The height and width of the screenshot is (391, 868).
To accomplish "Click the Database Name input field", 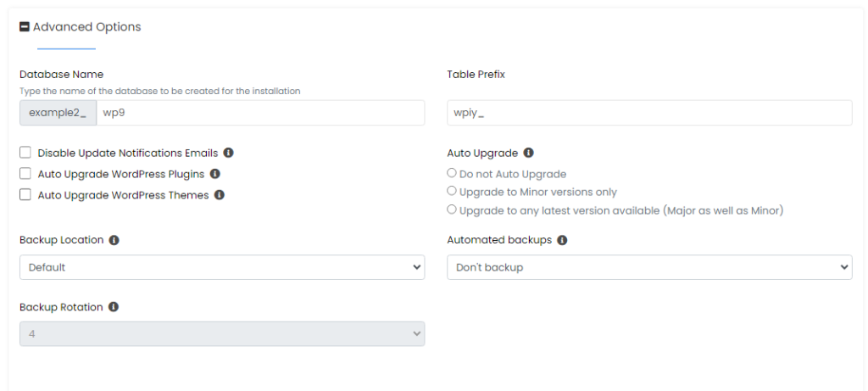I will tap(260, 113).
